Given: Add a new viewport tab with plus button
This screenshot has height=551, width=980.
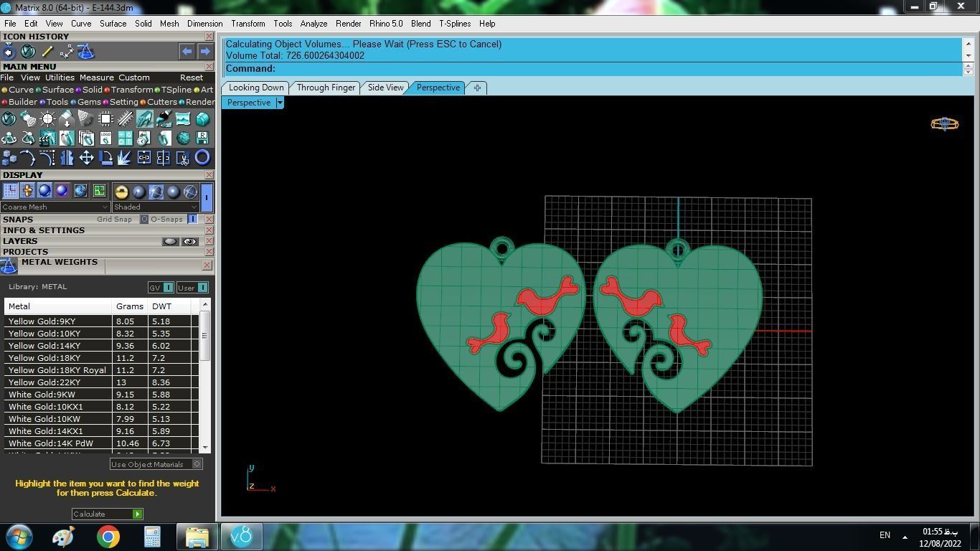Looking at the screenshot, I should coord(477,88).
